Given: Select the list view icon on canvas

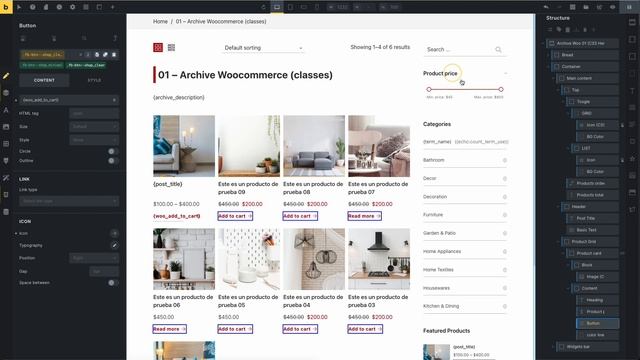Looking at the screenshot, I should point(171,48).
